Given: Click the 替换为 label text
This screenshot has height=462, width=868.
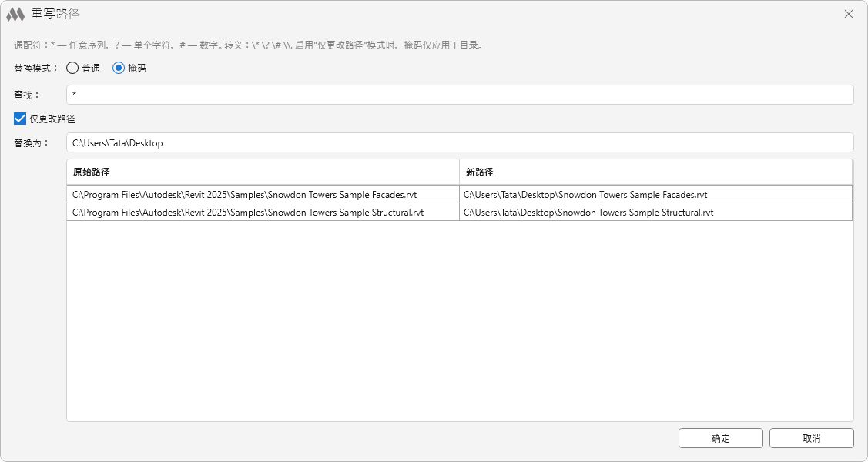Looking at the screenshot, I should click(x=31, y=142).
